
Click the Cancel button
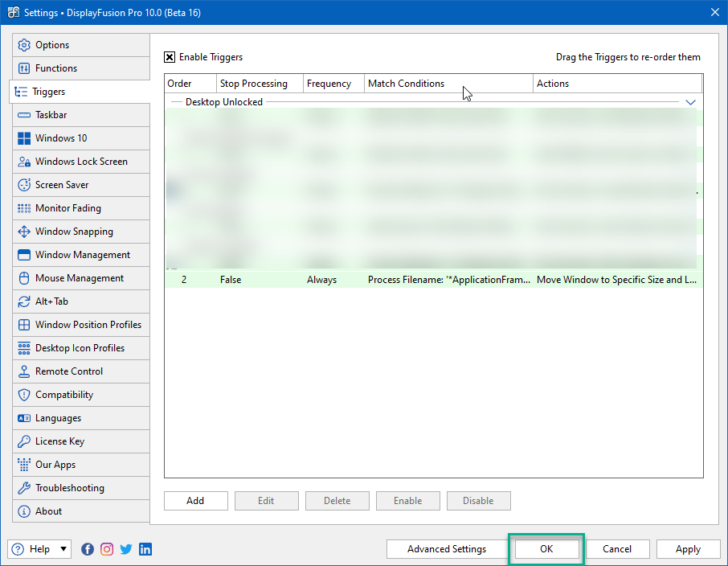click(617, 549)
